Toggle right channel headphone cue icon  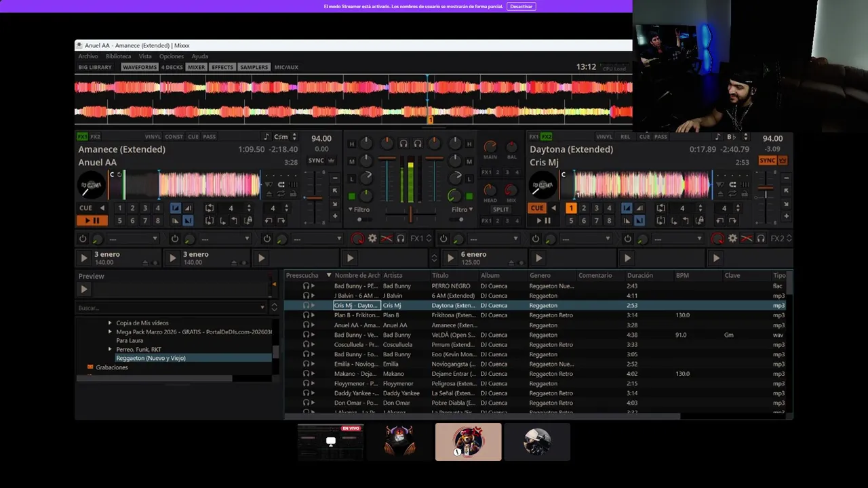(x=418, y=144)
